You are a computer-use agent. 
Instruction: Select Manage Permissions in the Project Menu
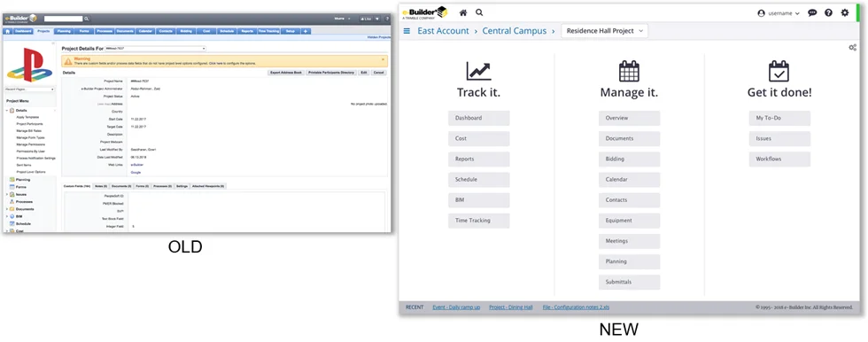click(31, 144)
